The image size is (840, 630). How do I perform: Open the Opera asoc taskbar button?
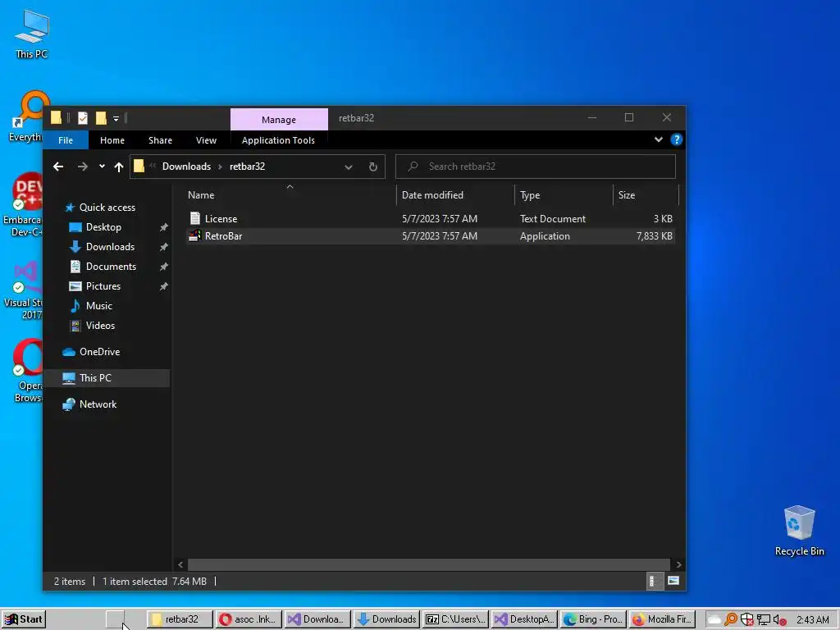[249, 619]
